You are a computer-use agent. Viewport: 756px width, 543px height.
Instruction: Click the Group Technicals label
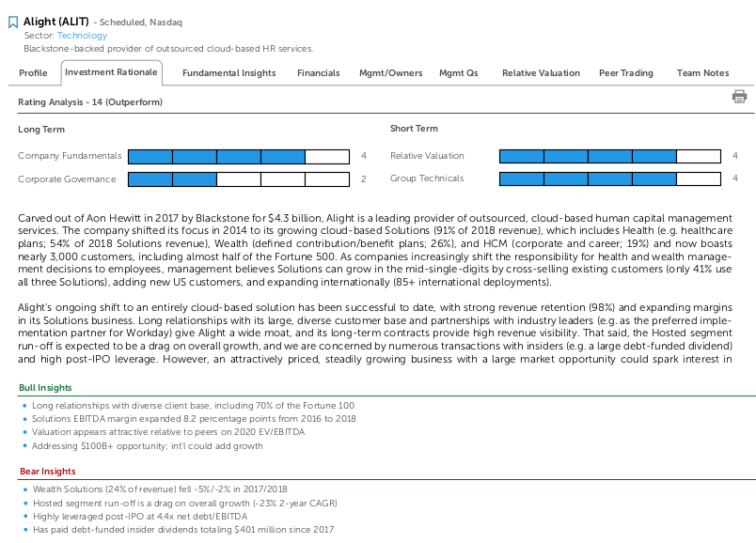pos(427,178)
